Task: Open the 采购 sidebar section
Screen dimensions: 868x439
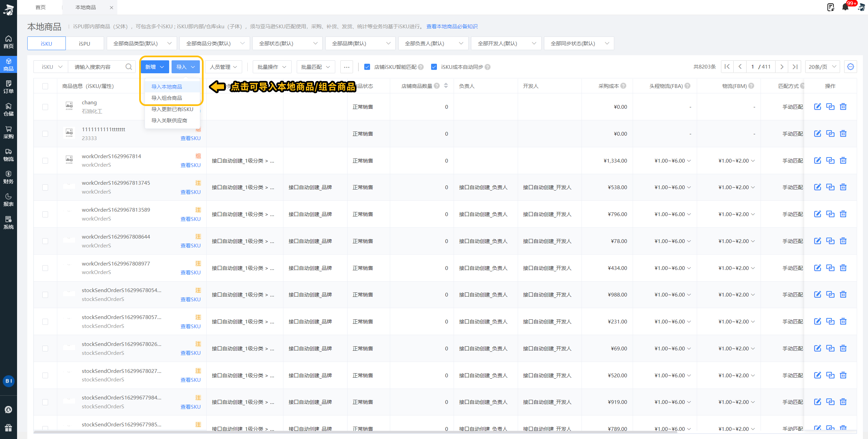Action: (x=9, y=132)
